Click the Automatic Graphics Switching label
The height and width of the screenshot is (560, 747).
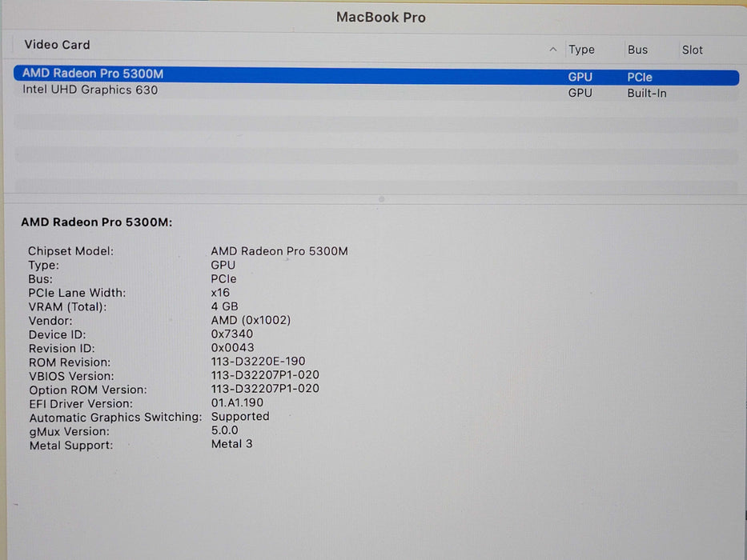pos(116,418)
